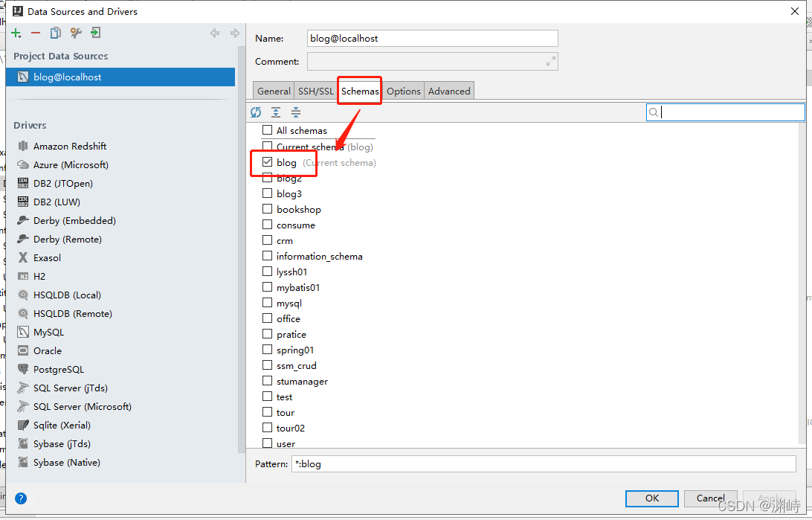This screenshot has width=812, height=520.
Task: Open the SSH/SSL tab
Action: point(316,92)
